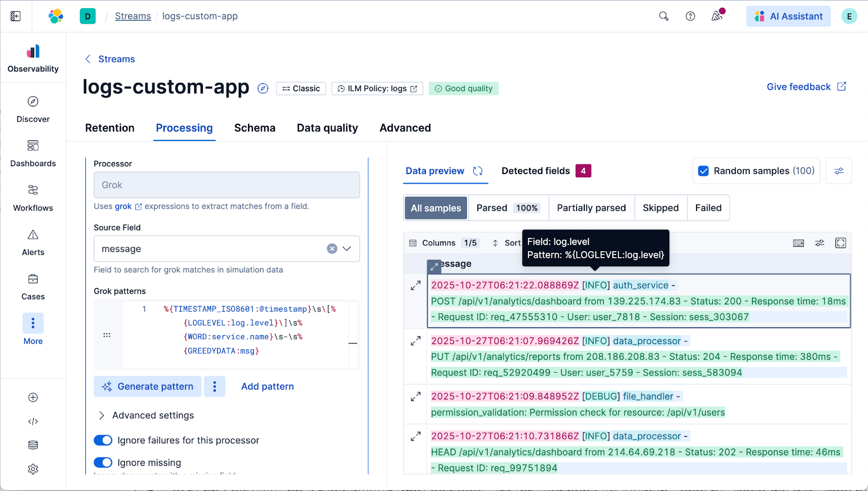Open the help icon in header
868x491 pixels.
tap(690, 16)
